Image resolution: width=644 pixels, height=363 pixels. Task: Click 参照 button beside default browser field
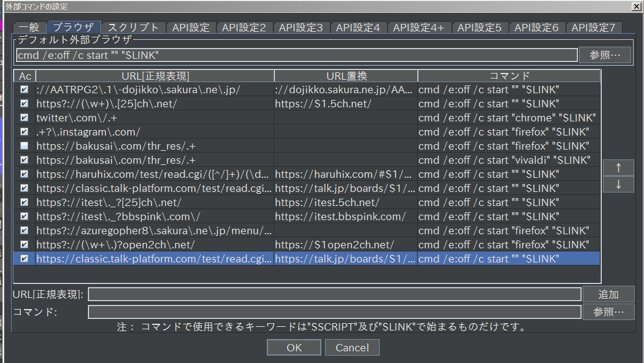pyautogui.click(x=605, y=55)
